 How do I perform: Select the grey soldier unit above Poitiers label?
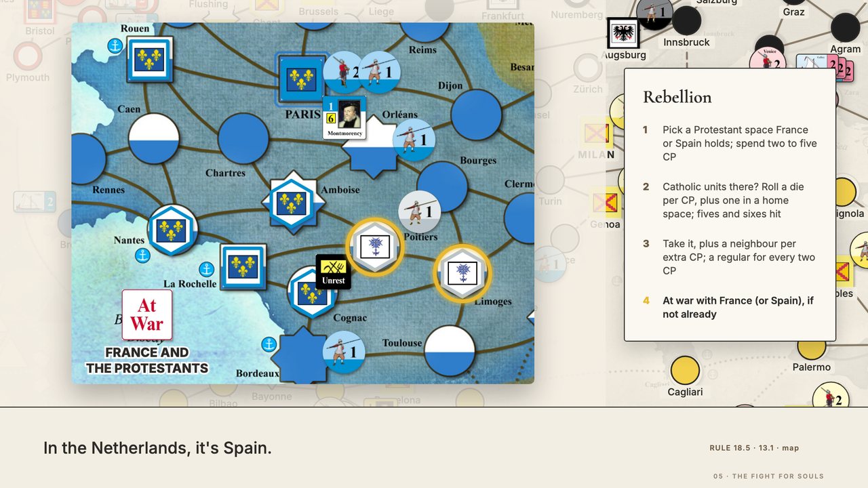tap(419, 212)
